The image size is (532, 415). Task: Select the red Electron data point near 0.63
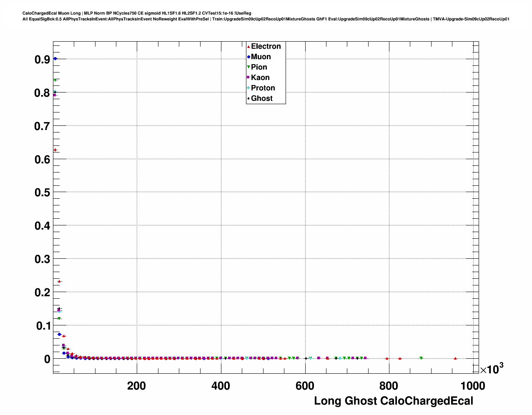point(55,150)
